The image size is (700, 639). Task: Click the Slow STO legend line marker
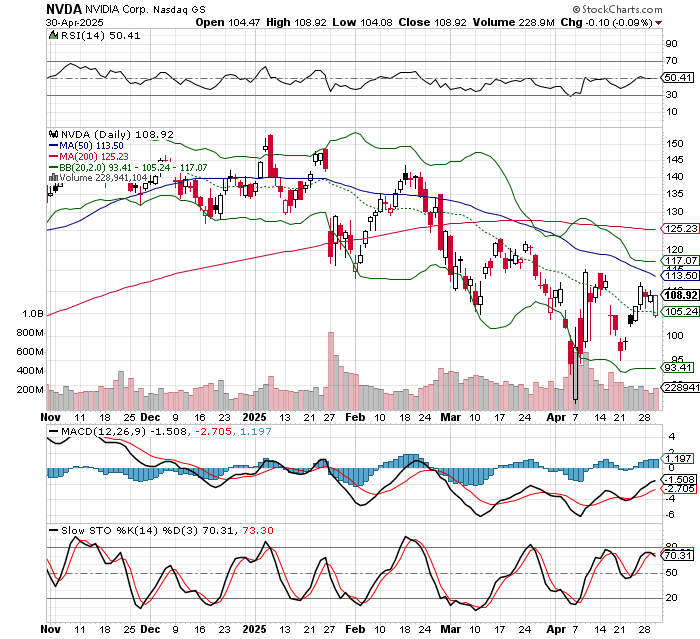pyautogui.click(x=53, y=530)
